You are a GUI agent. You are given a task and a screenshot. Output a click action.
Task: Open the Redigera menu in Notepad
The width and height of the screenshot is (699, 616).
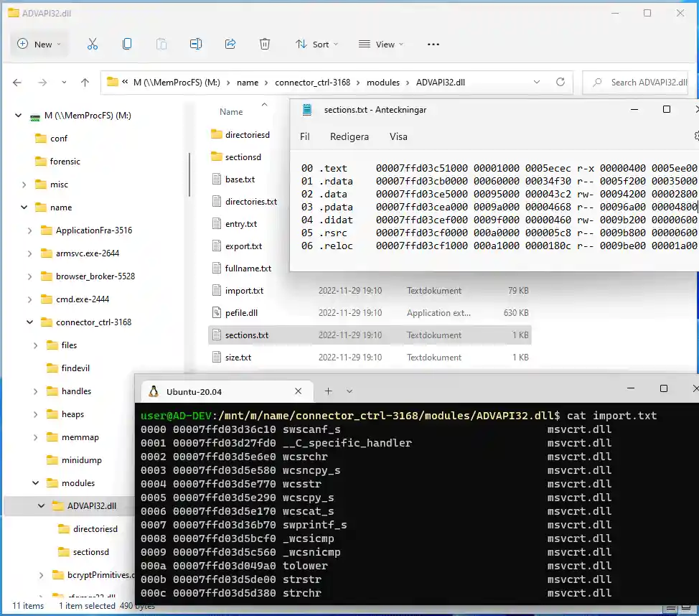(x=349, y=136)
